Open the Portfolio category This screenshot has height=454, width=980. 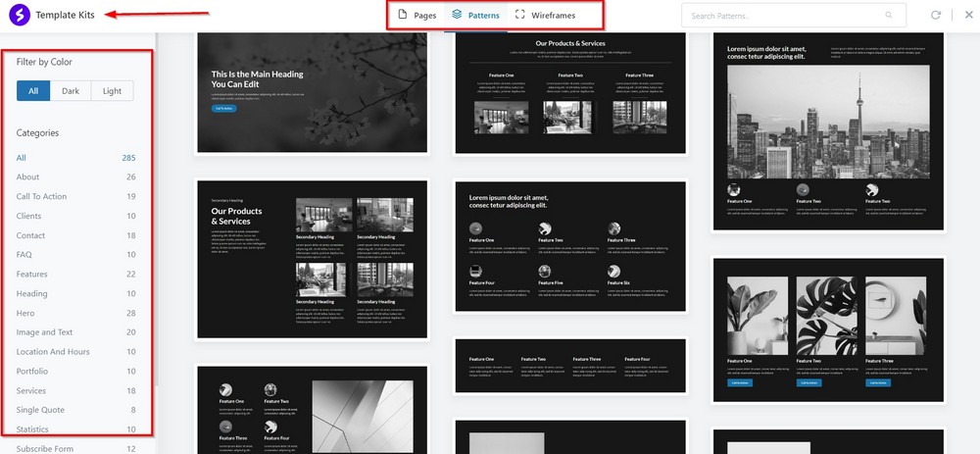tap(75, 371)
